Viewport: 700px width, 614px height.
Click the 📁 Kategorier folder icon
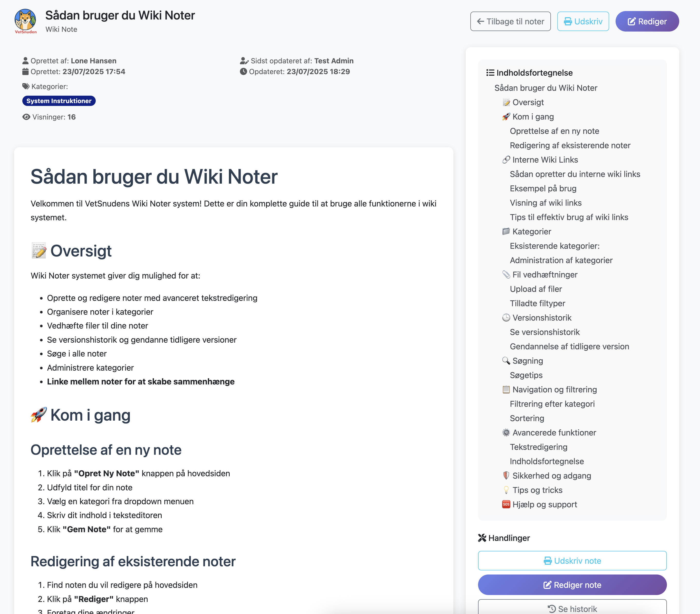tap(506, 231)
